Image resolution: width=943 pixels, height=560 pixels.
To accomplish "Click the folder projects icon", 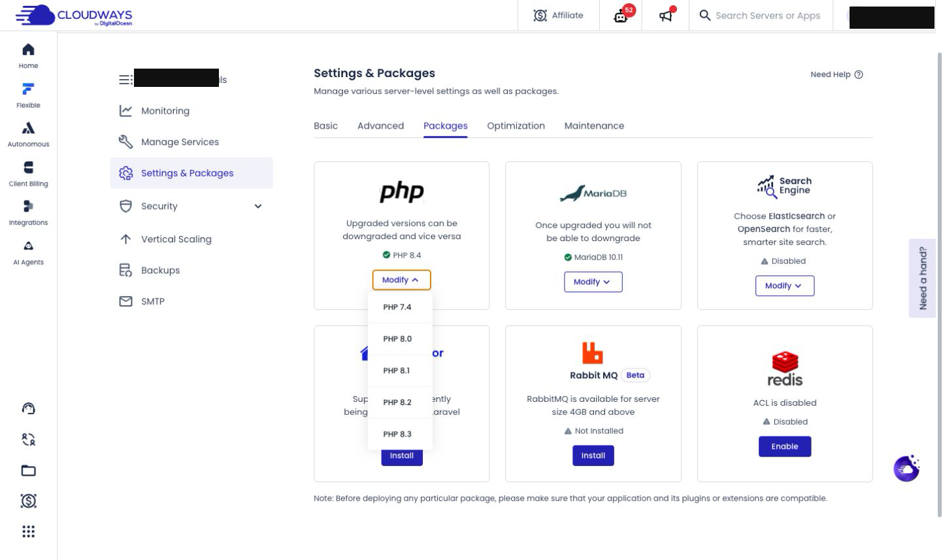I will pyautogui.click(x=28, y=470).
